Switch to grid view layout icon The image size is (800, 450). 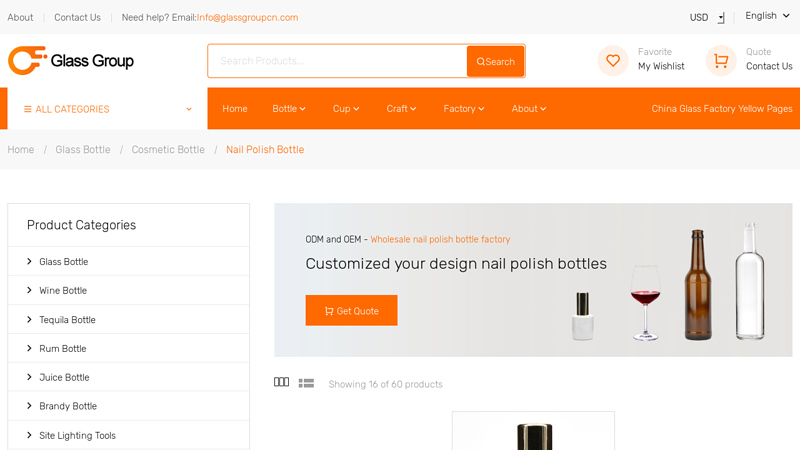pyautogui.click(x=281, y=382)
